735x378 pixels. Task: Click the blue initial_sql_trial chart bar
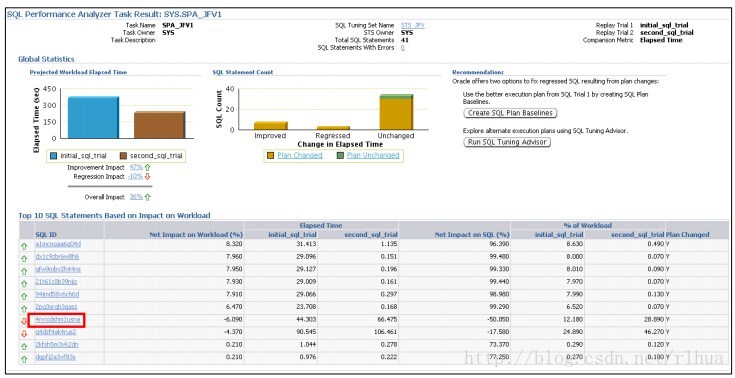click(93, 117)
